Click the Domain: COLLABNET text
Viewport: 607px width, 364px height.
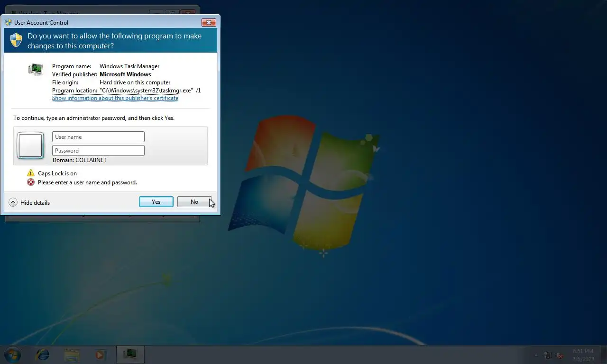pos(80,160)
